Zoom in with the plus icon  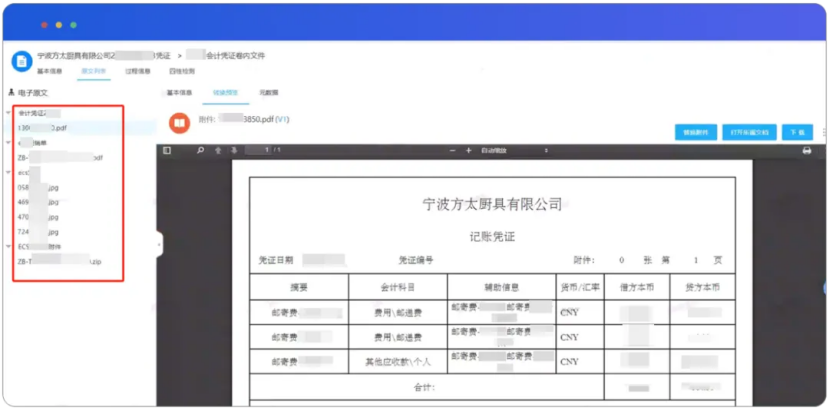[x=468, y=151]
